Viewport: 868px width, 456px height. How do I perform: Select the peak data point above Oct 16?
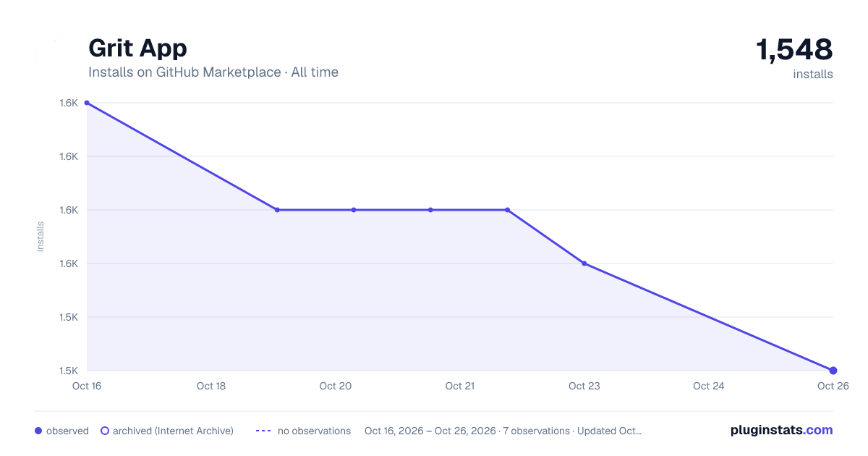point(87,103)
